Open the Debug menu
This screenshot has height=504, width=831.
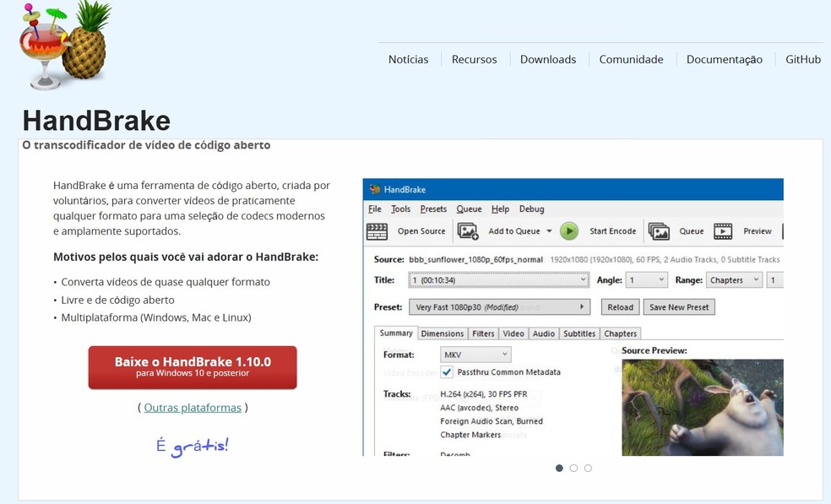pos(531,209)
